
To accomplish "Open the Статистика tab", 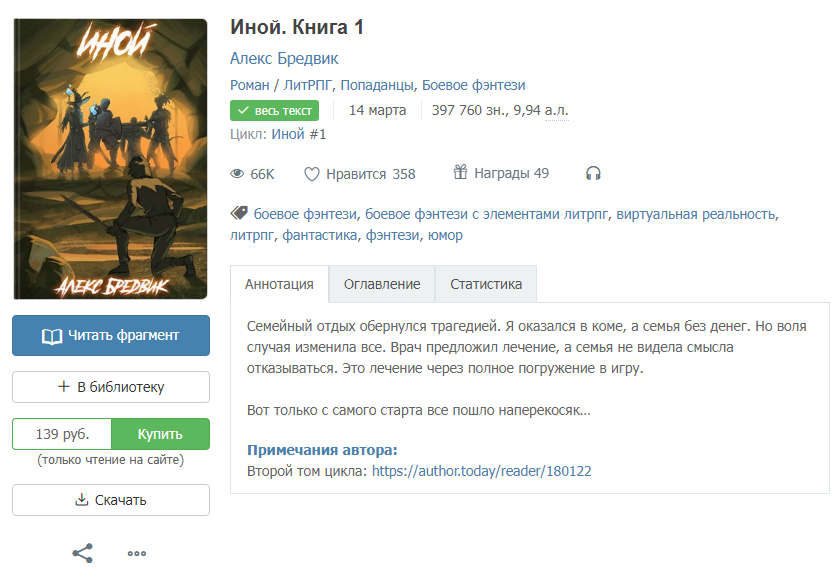I will [x=486, y=284].
